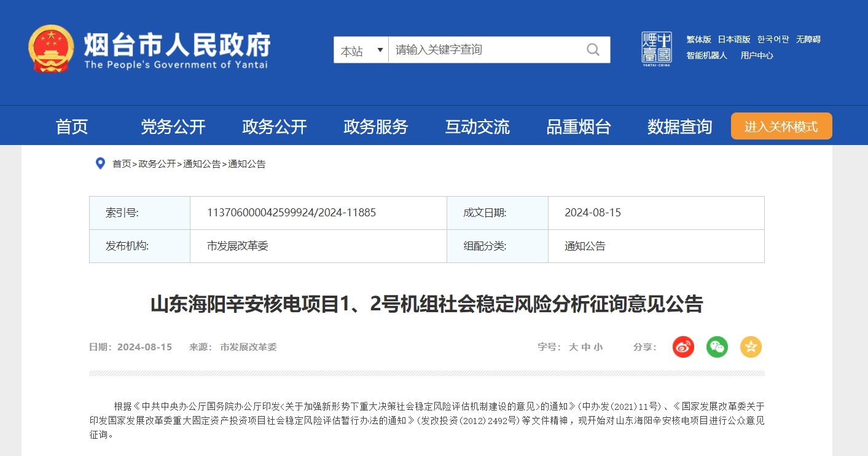Go to 首页 in navigation bar
Image resolution: width=868 pixels, height=456 pixels.
(72, 127)
